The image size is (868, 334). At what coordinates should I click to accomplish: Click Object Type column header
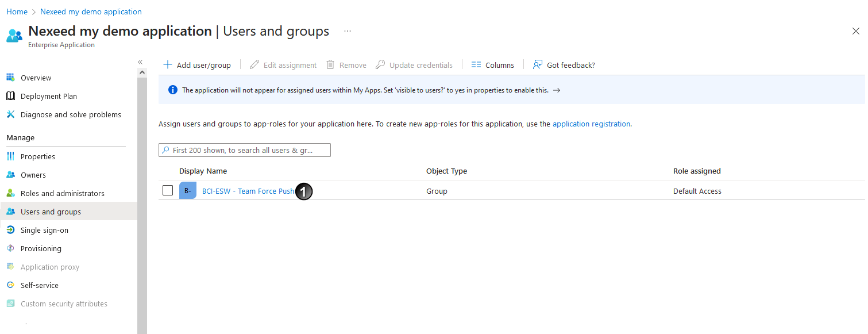446,171
